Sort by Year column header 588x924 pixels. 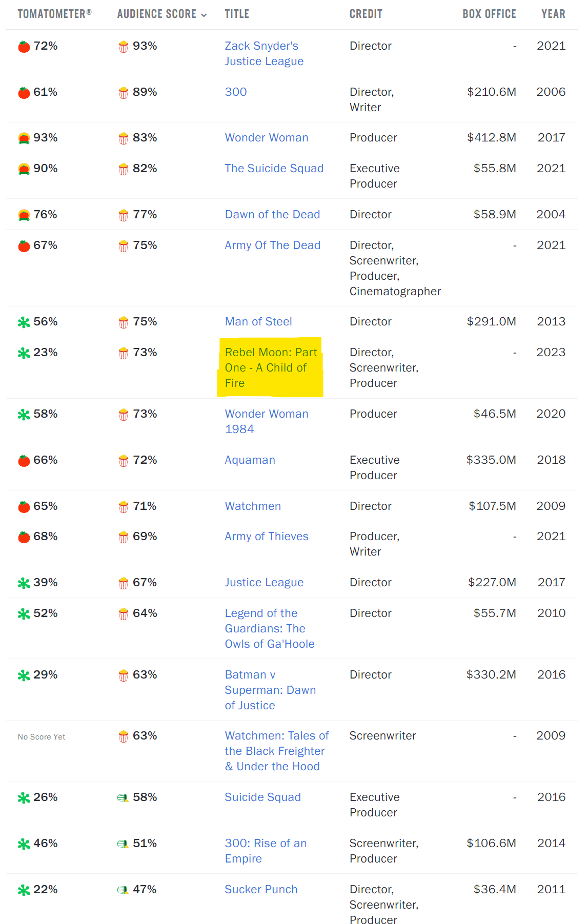[553, 14]
